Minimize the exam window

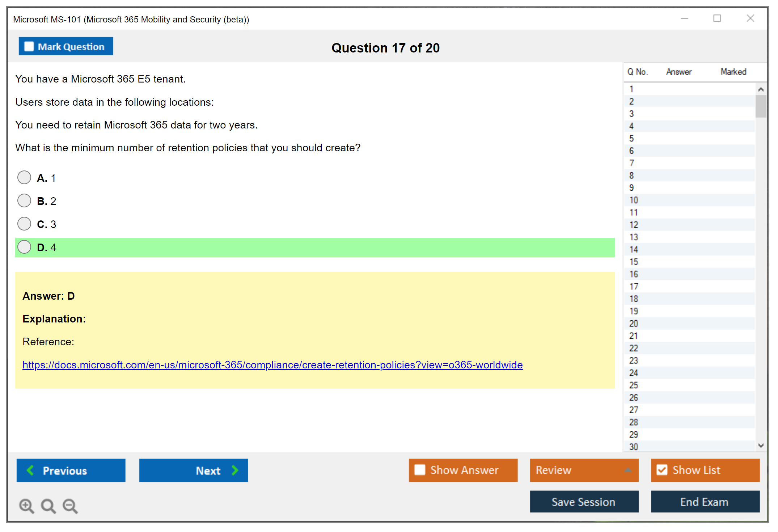pos(684,18)
